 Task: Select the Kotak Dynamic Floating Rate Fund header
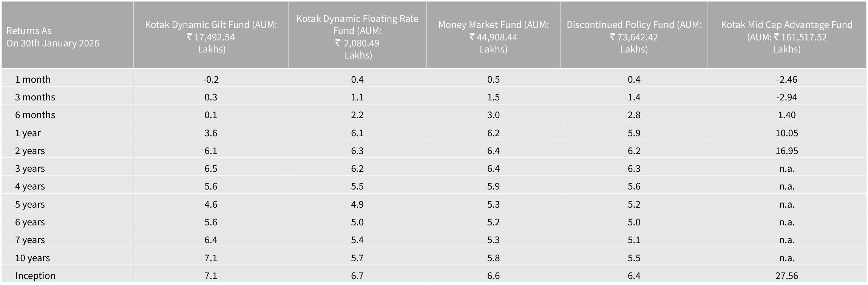click(x=357, y=37)
